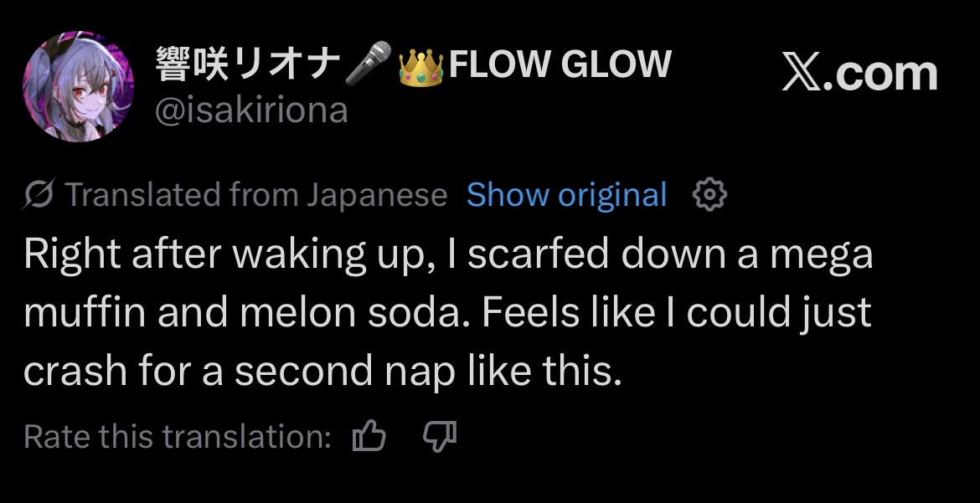
Task: Open the @isakiriona handle
Action: point(251,110)
